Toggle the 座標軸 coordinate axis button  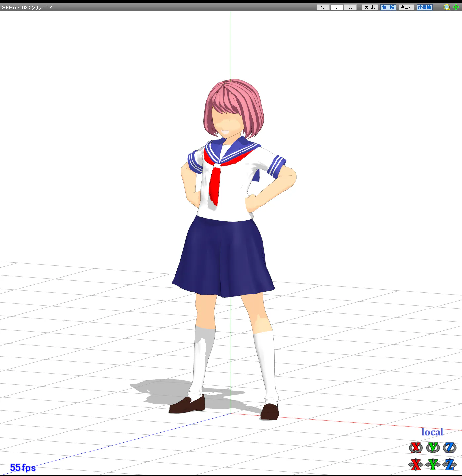[x=424, y=7]
